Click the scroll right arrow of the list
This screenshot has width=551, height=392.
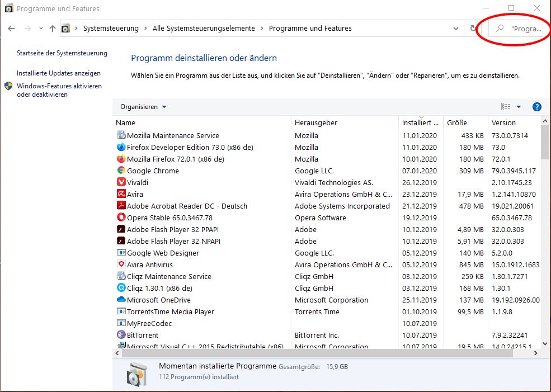[535, 353]
